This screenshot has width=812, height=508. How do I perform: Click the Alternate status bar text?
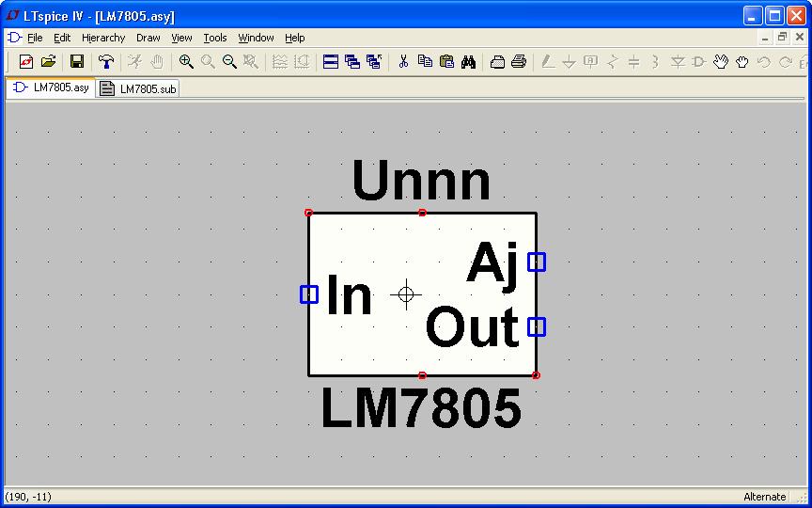pyautogui.click(x=764, y=497)
